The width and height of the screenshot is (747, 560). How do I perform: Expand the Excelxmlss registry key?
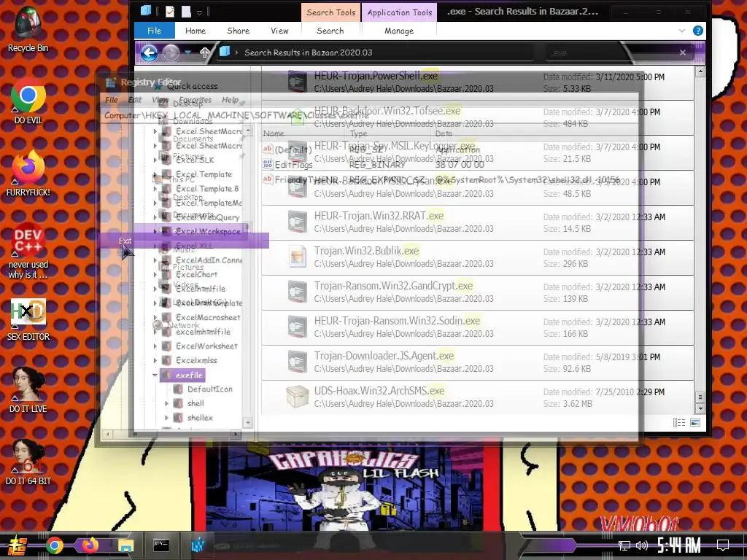pos(155,360)
